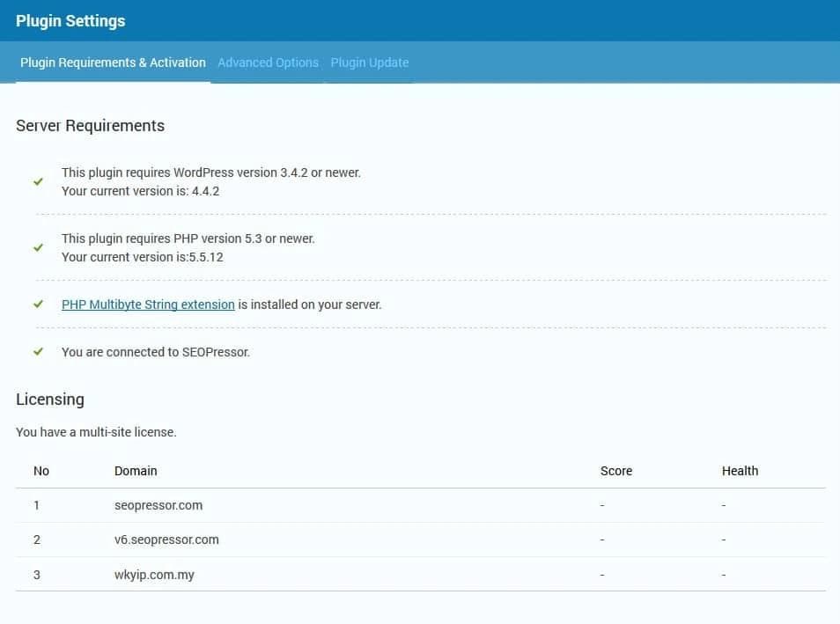Screen dimensions: 840x624
Task: Go to the Plugin Update tab
Action: [369, 62]
